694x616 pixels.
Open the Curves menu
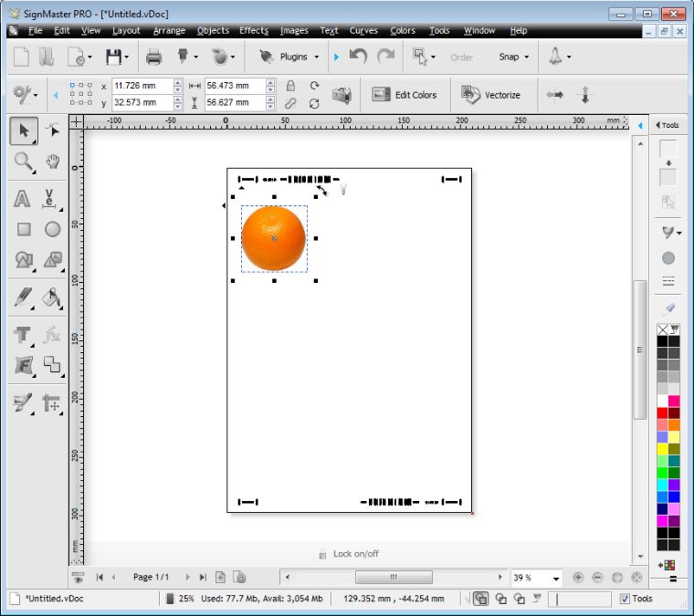pyautogui.click(x=363, y=30)
